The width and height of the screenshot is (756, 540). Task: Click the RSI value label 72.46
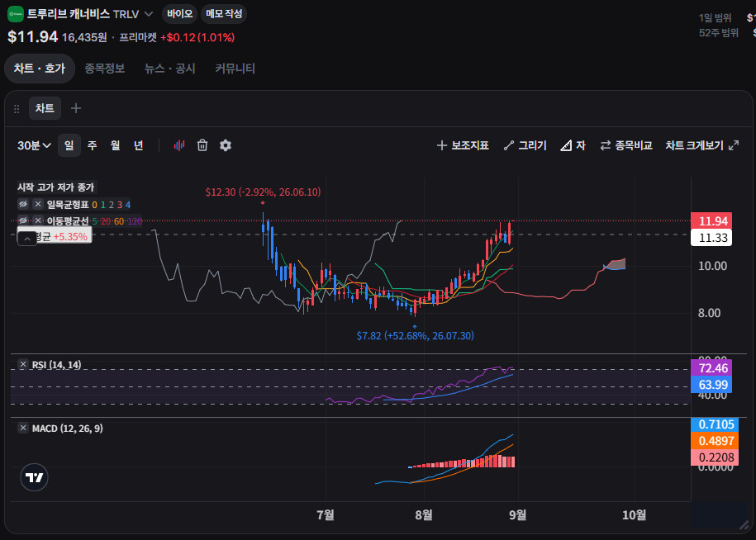[x=711, y=368]
